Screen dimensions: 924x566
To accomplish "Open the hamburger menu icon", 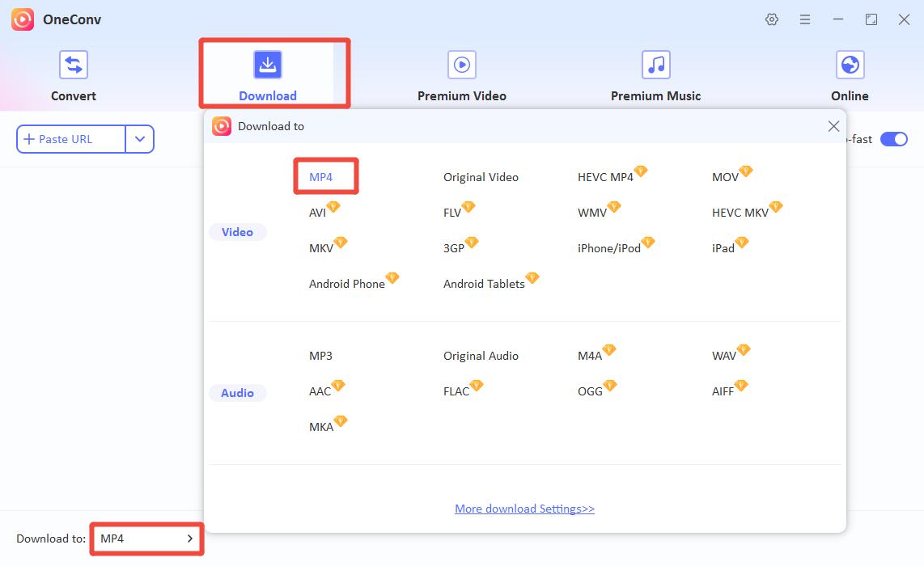I will 805,19.
